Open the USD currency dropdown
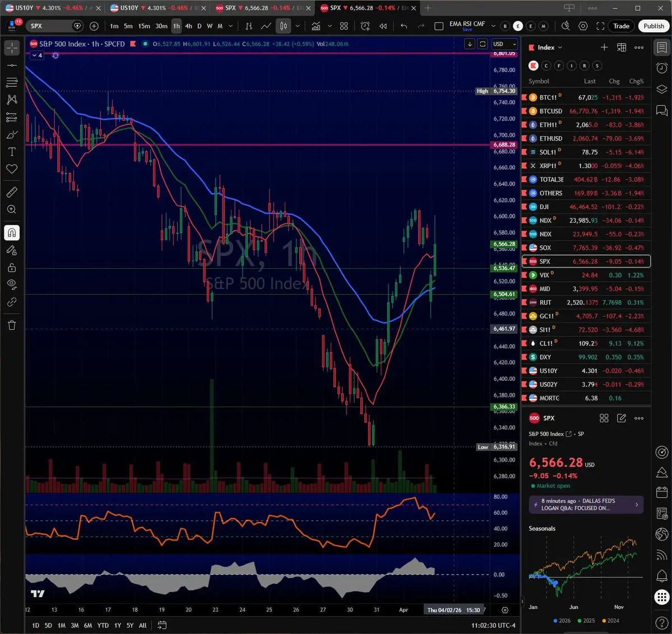The width and height of the screenshot is (672, 634). pyautogui.click(x=503, y=44)
